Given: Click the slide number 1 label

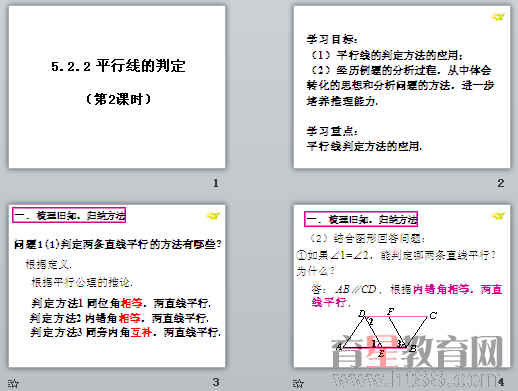Looking at the screenshot, I should click(216, 183).
